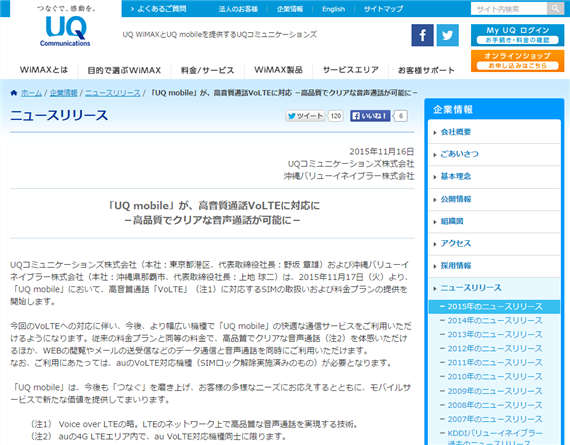Click the home icon in breadcrumb

(14, 93)
